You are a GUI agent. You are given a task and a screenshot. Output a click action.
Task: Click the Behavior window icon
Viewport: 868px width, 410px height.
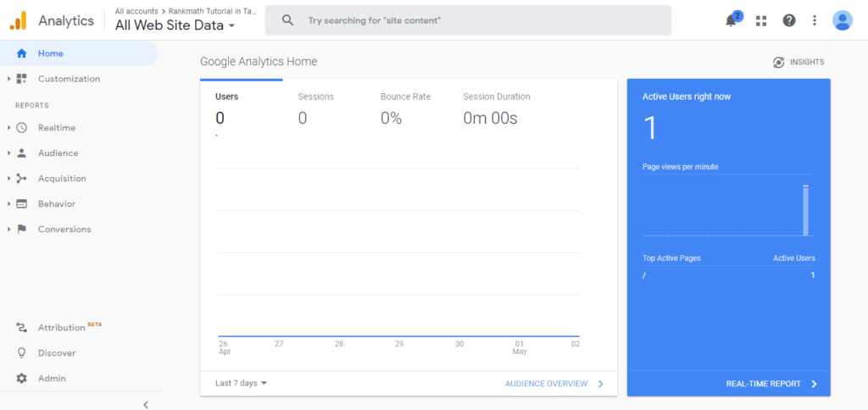21,204
